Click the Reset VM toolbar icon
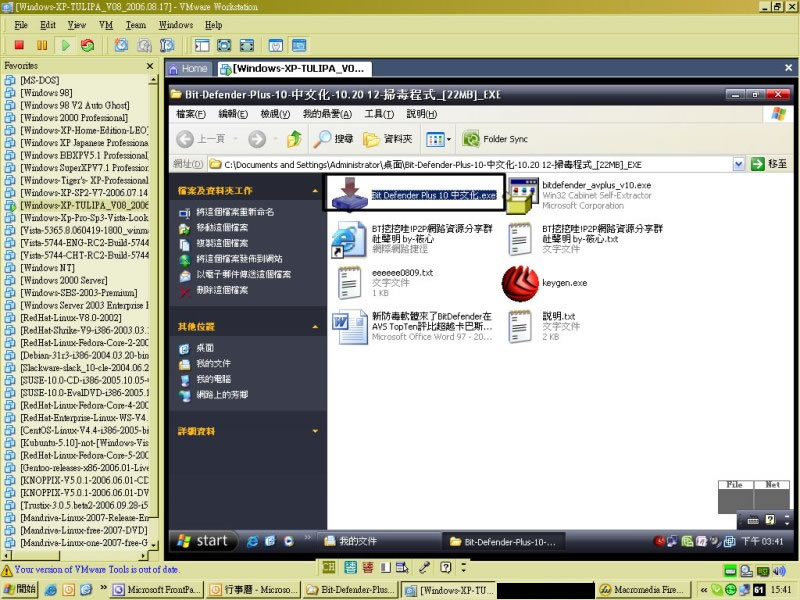The height and width of the screenshot is (600, 800). (x=88, y=45)
